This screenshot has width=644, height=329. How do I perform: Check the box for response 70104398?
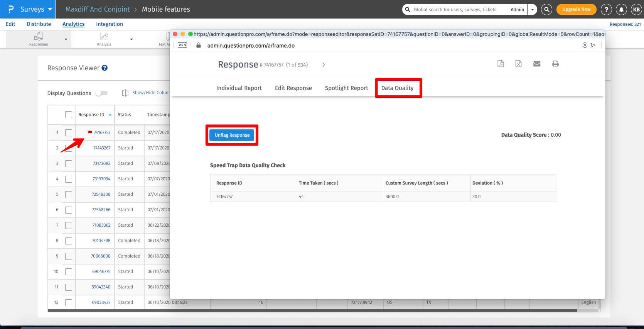(69, 241)
